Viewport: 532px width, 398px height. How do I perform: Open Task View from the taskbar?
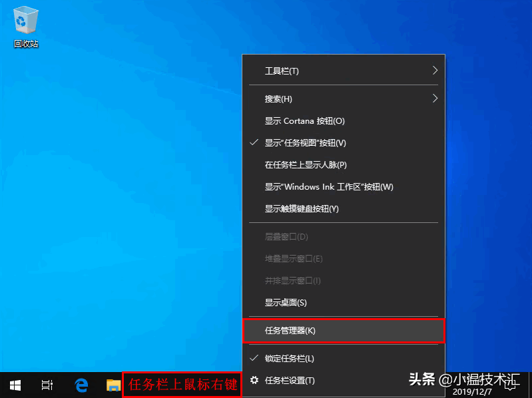coord(47,385)
